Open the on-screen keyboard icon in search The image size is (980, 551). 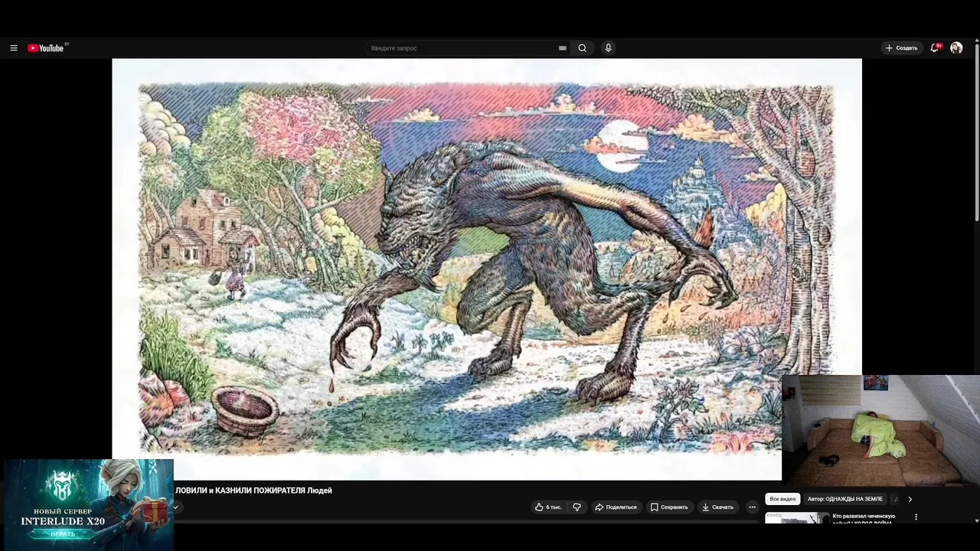pyautogui.click(x=563, y=48)
